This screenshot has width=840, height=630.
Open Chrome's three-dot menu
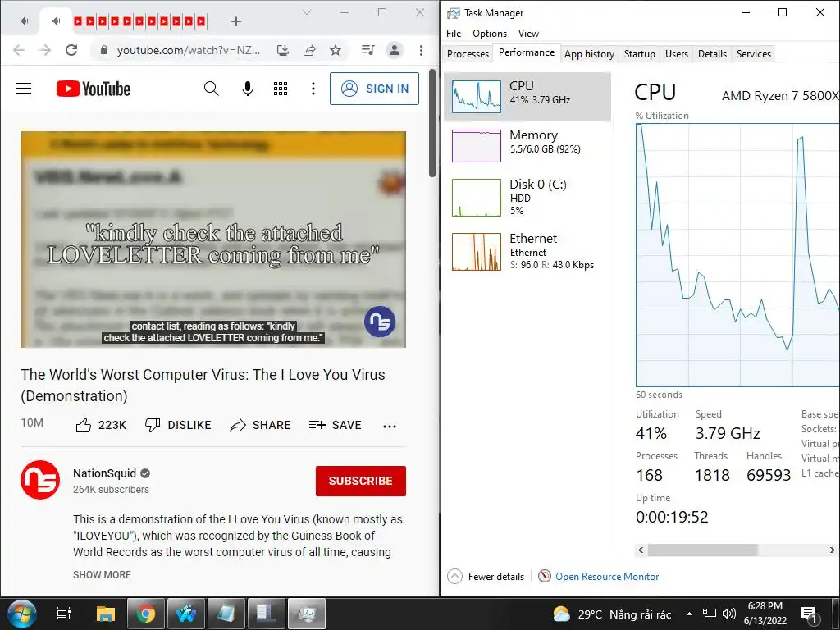pos(421,50)
